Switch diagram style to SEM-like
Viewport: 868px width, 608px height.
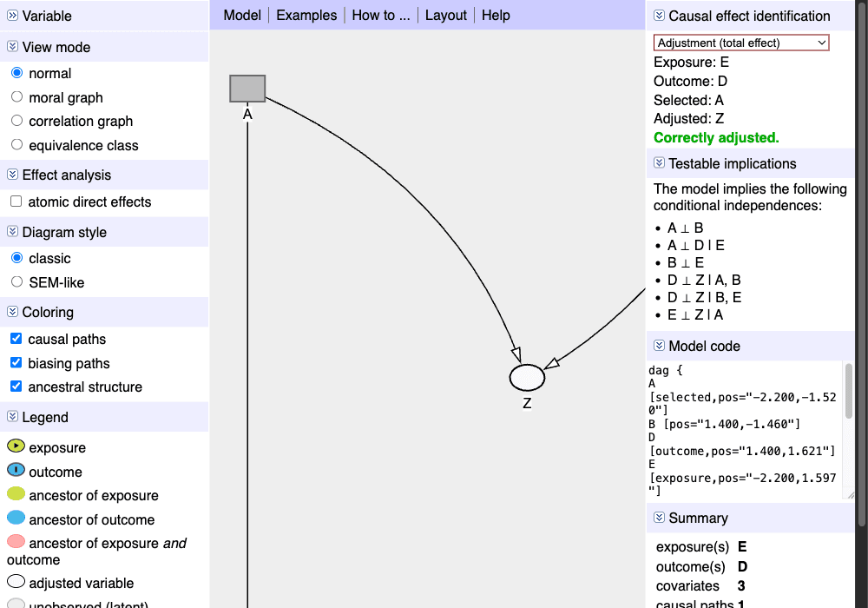click(x=16, y=281)
